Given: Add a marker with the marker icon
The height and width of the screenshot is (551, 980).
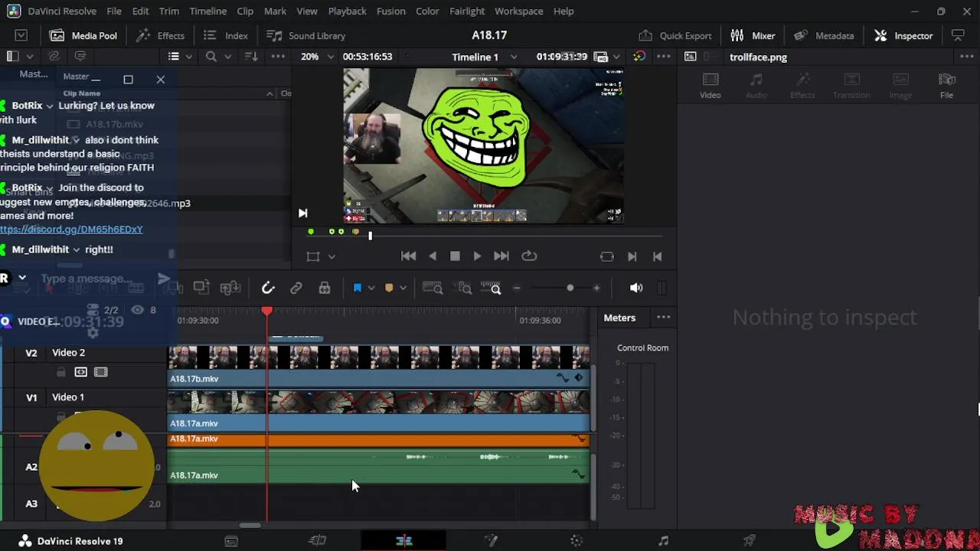Looking at the screenshot, I should click(389, 288).
